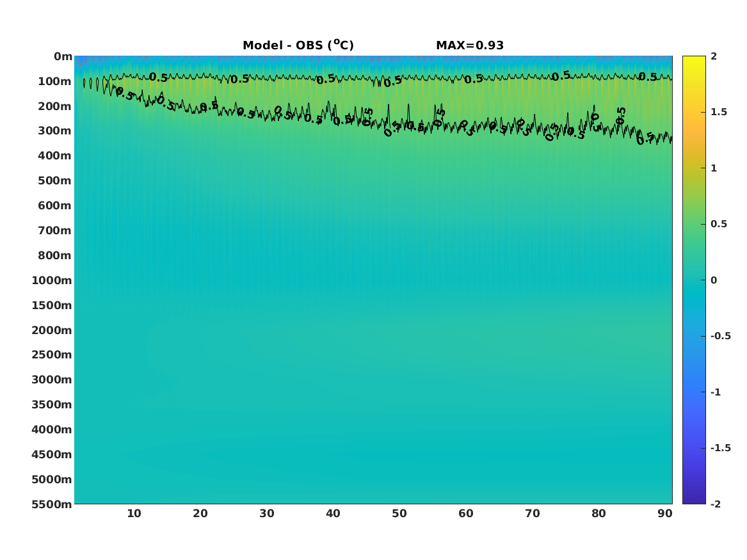The image size is (747, 560).
Task: Select the '800m' depth axis label
Action: 55,256
